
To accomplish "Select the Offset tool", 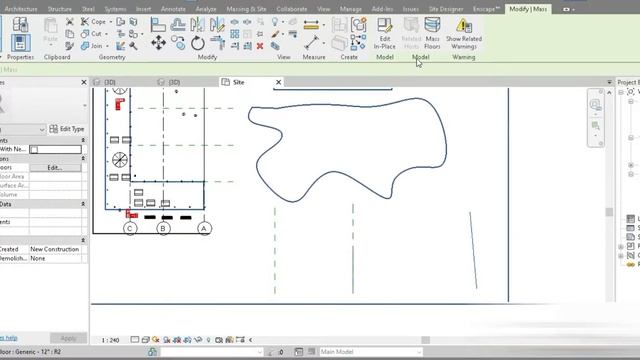I will [178, 25].
